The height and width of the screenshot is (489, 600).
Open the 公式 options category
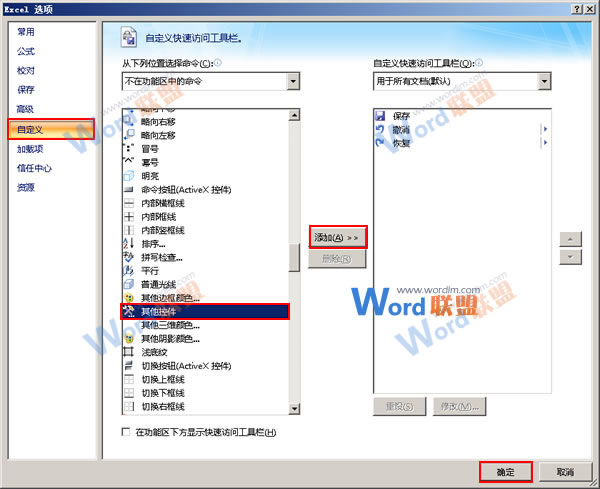pos(26,51)
